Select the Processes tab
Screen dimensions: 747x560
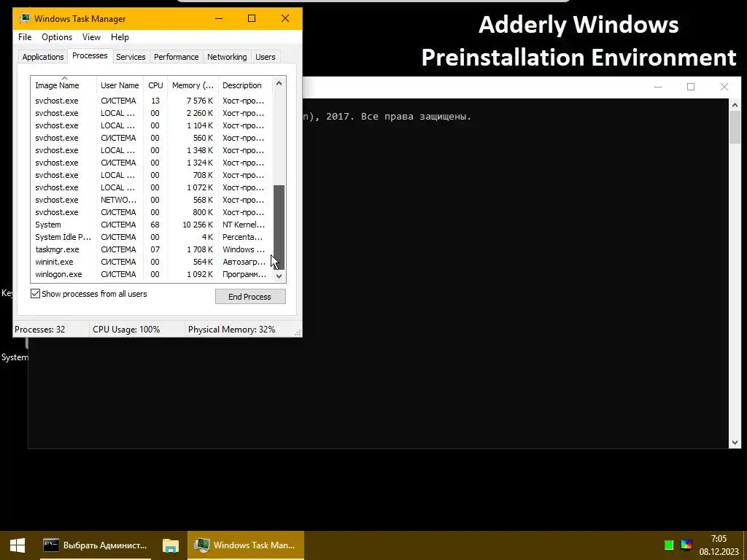(x=90, y=55)
